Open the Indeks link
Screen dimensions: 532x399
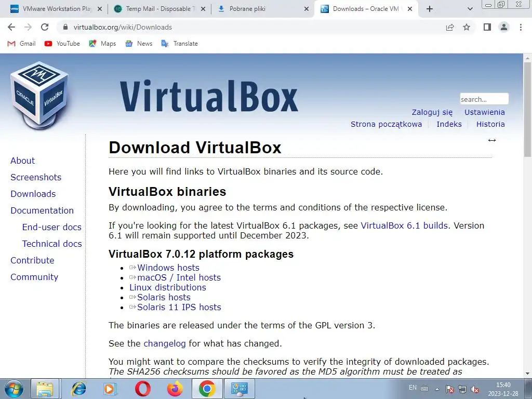(x=449, y=124)
